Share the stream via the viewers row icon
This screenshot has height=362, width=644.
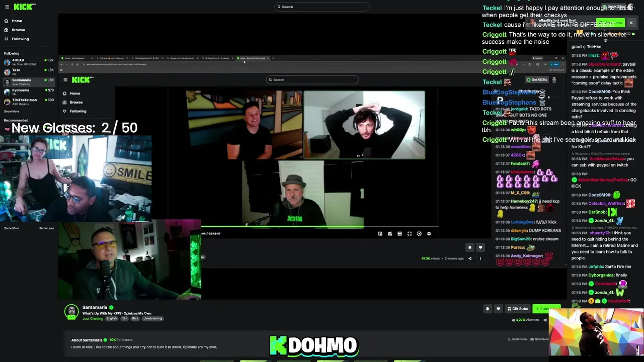pyautogui.click(x=545, y=320)
